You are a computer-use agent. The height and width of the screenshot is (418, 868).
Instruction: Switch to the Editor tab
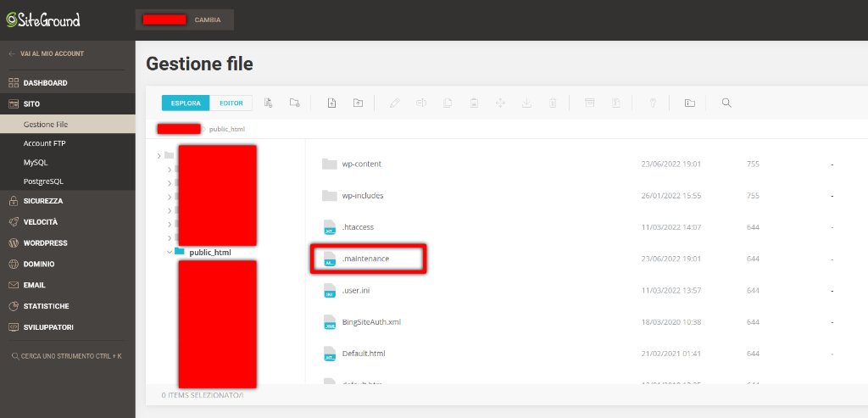click(x=231, y=103)
